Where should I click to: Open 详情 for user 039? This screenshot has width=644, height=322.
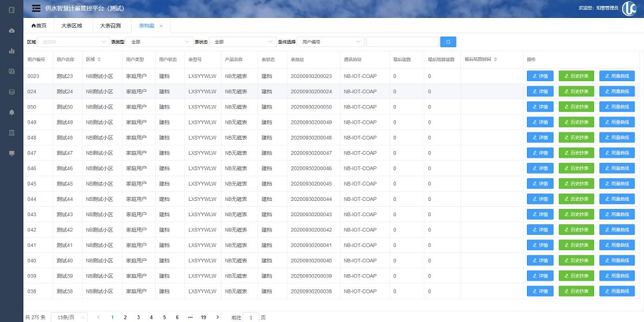pyautogui.click(x=540, y=276)
